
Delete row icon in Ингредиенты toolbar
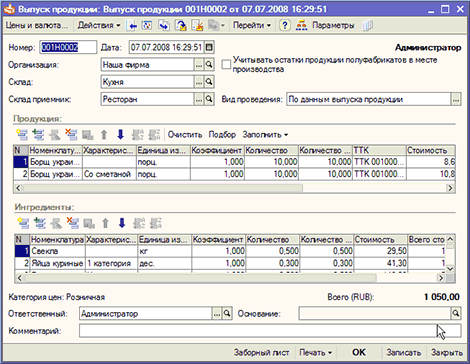point(72,223)
